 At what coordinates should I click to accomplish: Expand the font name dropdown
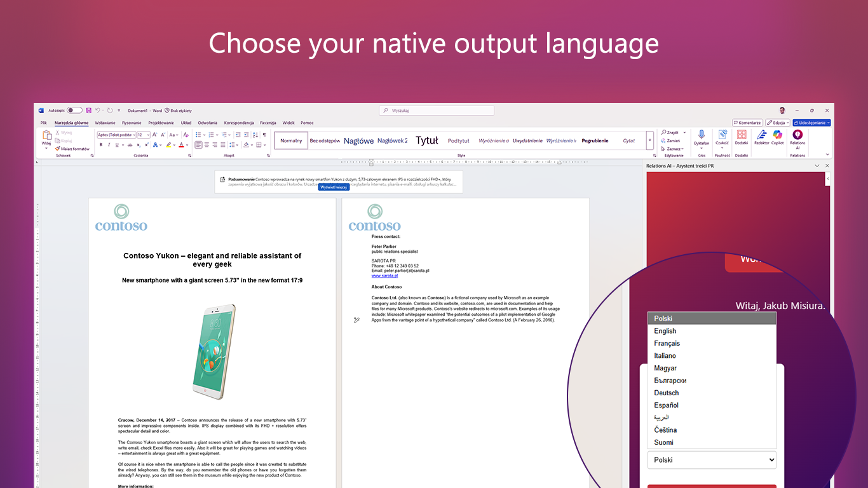click(x=134, y=135)
